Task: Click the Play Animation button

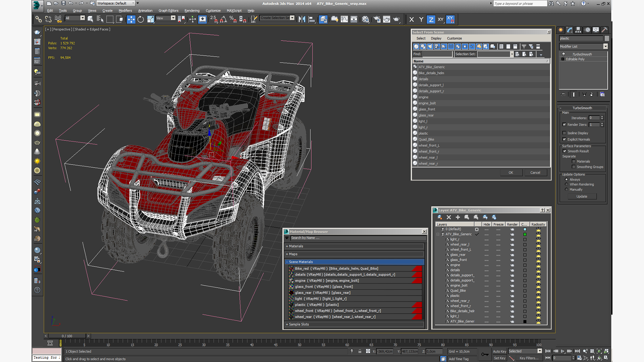Action: [562, 351]
